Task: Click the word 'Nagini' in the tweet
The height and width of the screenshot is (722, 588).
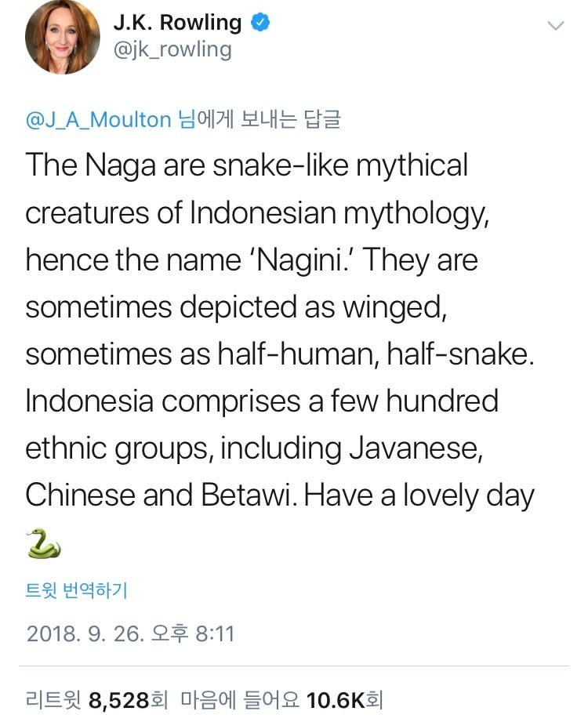Action: coord(298,259)
